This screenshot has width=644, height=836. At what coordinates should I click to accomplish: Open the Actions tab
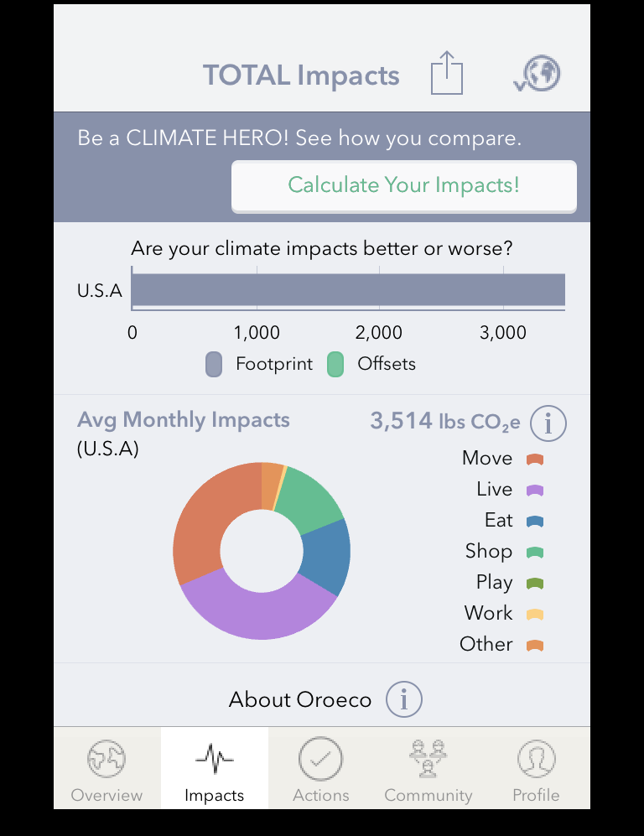[320, 769]
